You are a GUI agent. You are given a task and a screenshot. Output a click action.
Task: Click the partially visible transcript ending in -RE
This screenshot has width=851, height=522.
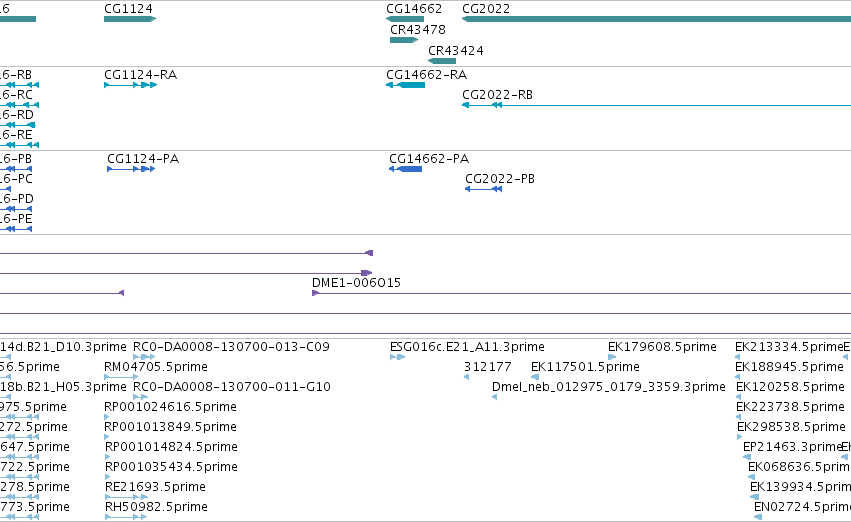pyautogui.click(x=19, y=145)
